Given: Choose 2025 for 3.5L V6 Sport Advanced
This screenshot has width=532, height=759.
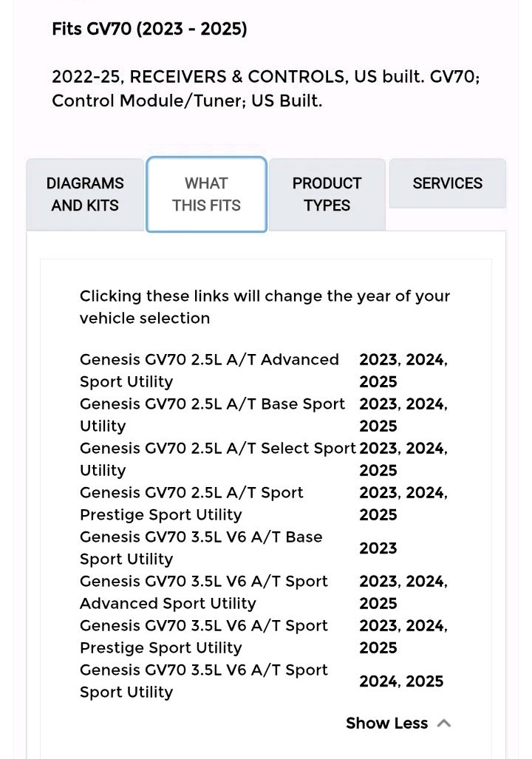Looking at the screenshot, I should [378, 604].
